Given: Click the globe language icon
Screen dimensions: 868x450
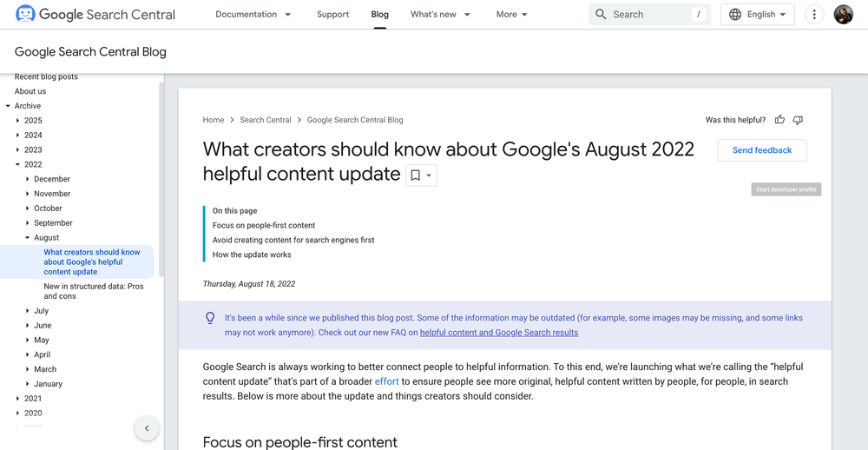Looking at the screenshot, I should [x=735, y=15].
